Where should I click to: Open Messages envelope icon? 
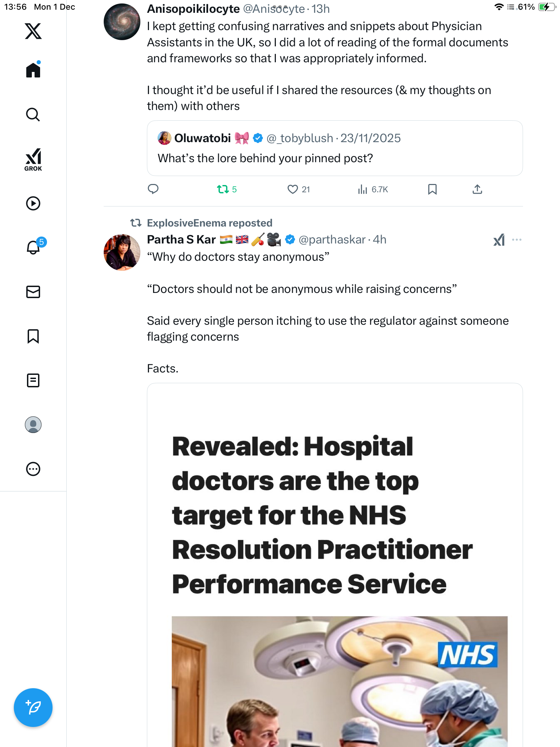[x=33, y=292]
